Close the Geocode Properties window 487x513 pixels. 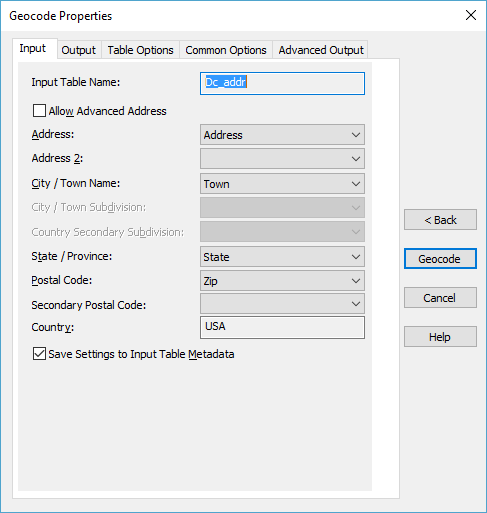pos(471,15)
